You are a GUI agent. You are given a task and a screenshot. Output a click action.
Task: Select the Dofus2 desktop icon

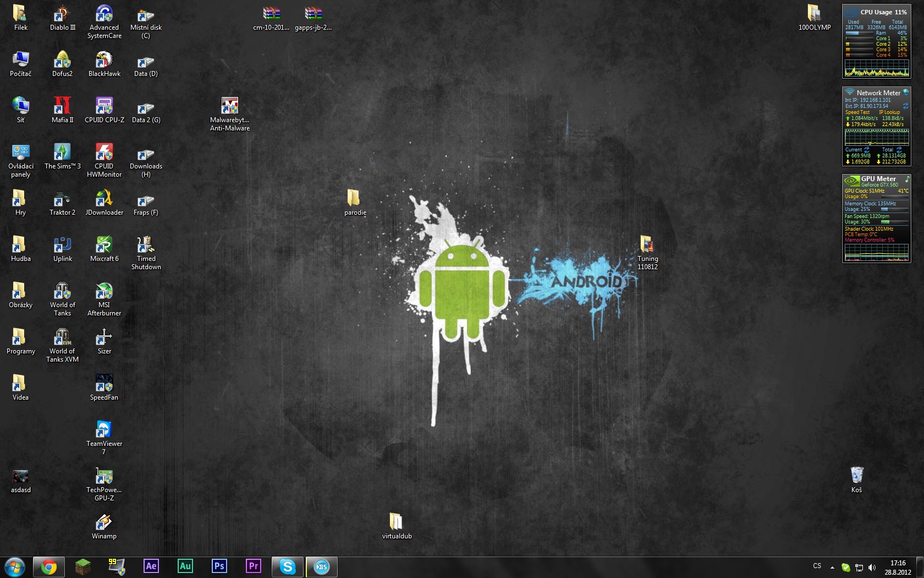point(63,64)
